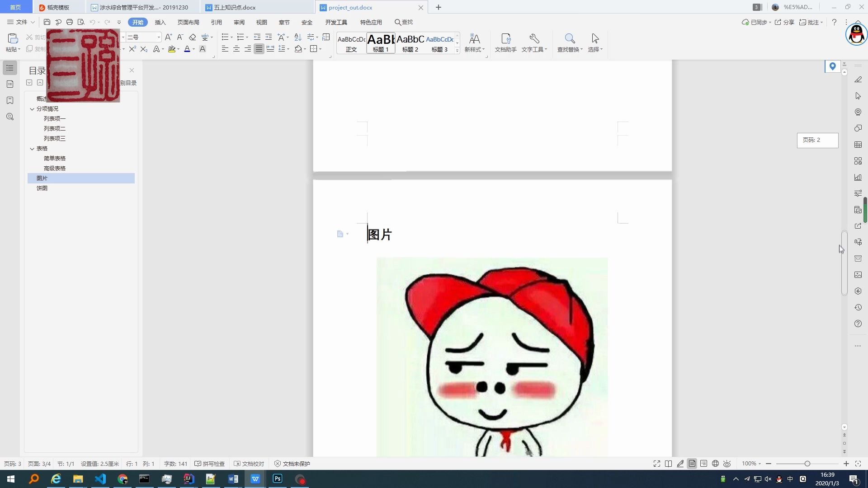Click the clear formatting eraser icon
This screenshot has height=488, width=868.
(x=193, y=37)
